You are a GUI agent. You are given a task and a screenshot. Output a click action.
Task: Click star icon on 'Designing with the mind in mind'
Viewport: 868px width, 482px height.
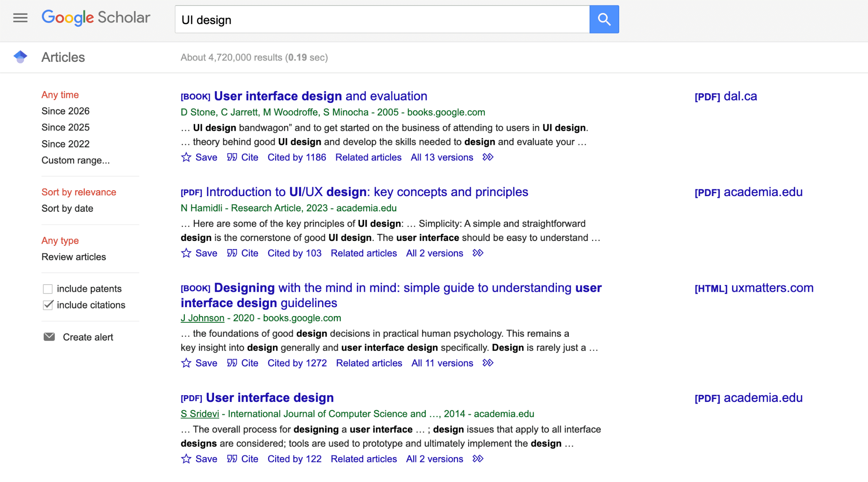(186, 363)
